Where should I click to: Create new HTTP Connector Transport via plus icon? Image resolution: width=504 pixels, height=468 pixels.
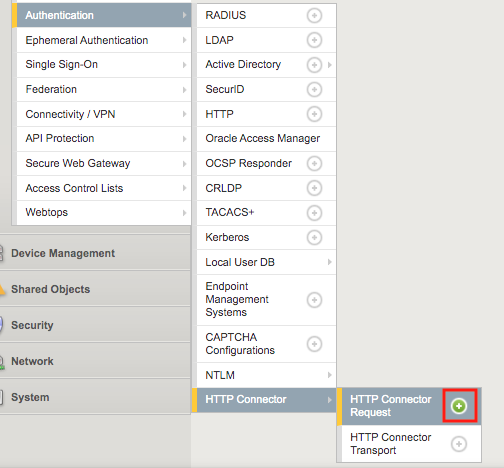pyautogui.click(x=459, y=444)
